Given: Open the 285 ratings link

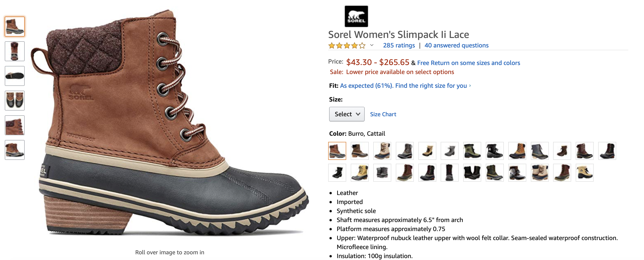Looking at the screenshot, I should [x=399, y=46].
